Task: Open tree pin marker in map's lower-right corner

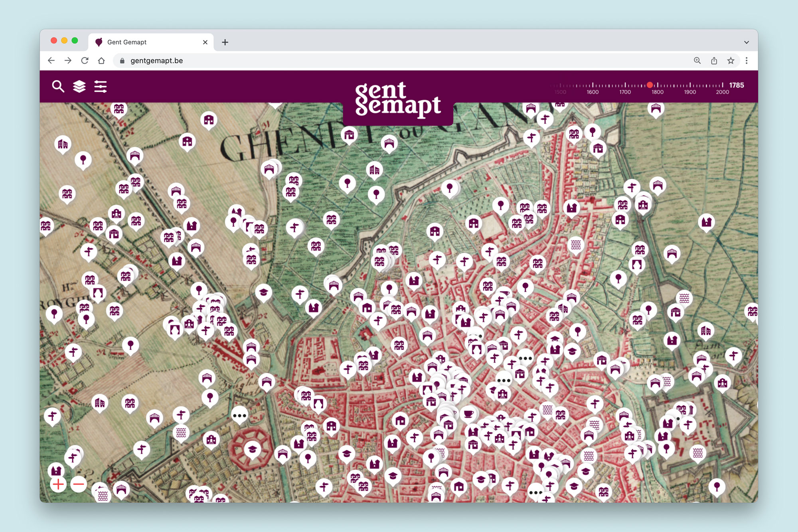Action: [717, 487]
